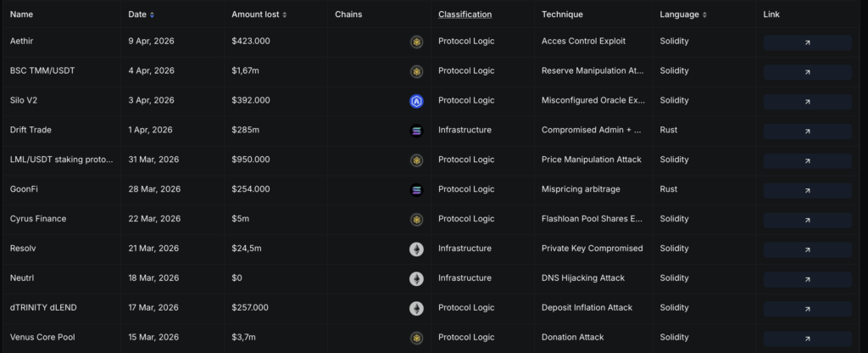Click the Arbitrum chain icon for Silo V2
This screenshot has height=353, width=868.
pyautogui.click(x=416, y=101)
